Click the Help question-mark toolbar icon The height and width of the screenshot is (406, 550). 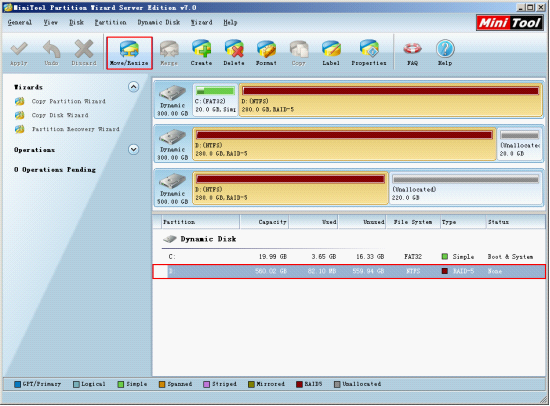click(445, 49)
